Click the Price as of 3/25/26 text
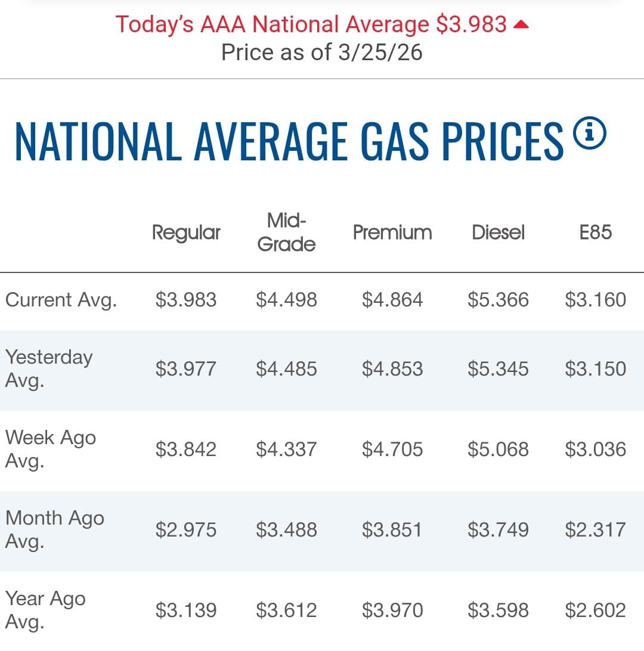This screenshot has height=651, width=644. 322,52
